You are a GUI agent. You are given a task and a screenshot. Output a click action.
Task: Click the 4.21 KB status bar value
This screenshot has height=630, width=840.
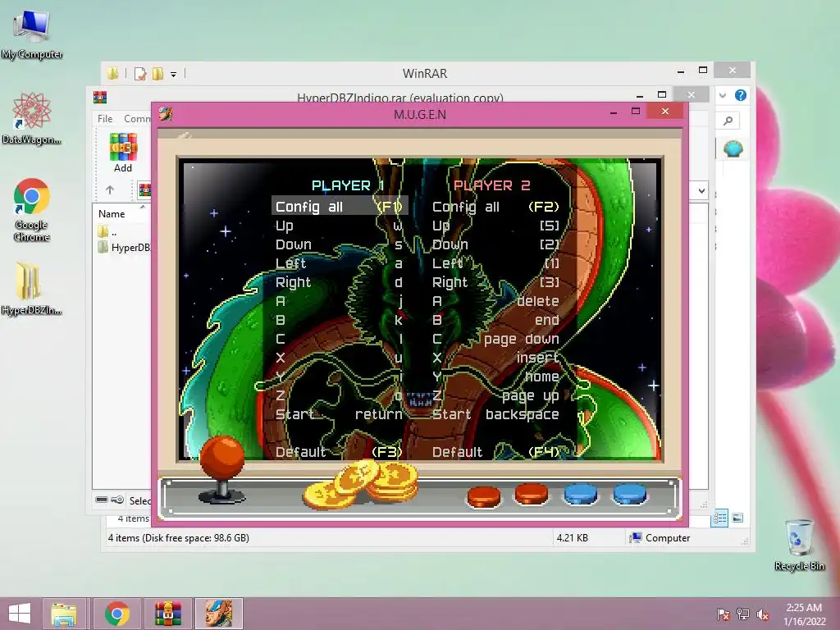point(572,538)
